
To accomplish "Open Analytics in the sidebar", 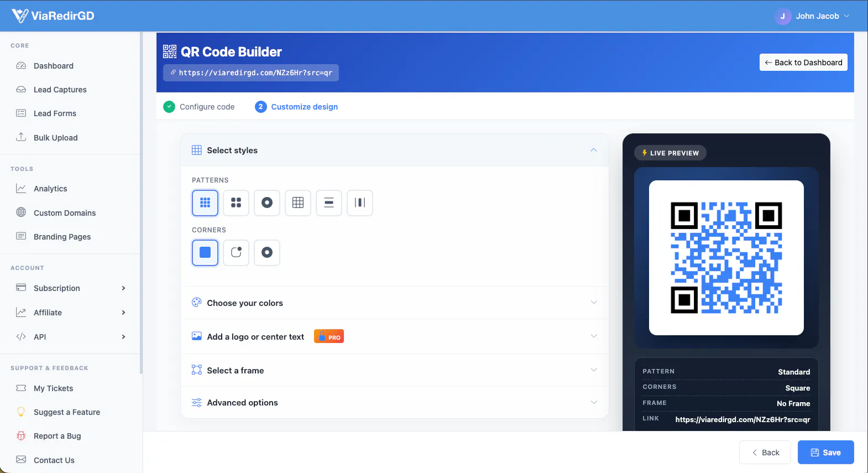I will 70,189.
